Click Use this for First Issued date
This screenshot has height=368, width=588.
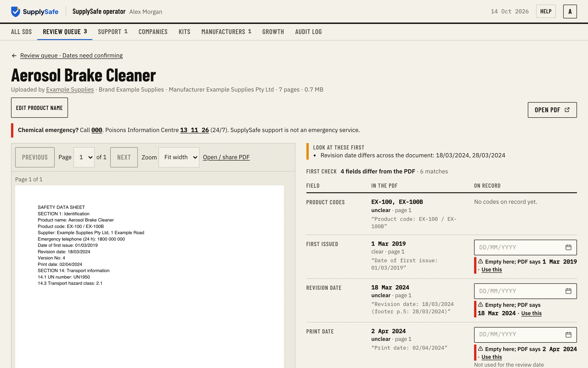click(x=492, y=270)
